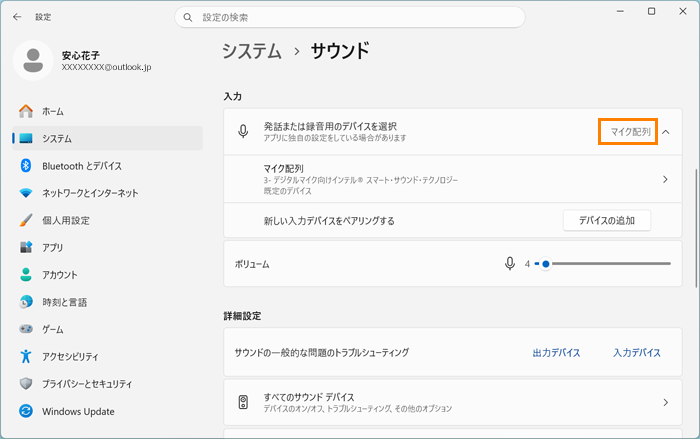
Task: Click the user email XXXXXXXX@outlook.jp
Action: click(x=106, y=67)
